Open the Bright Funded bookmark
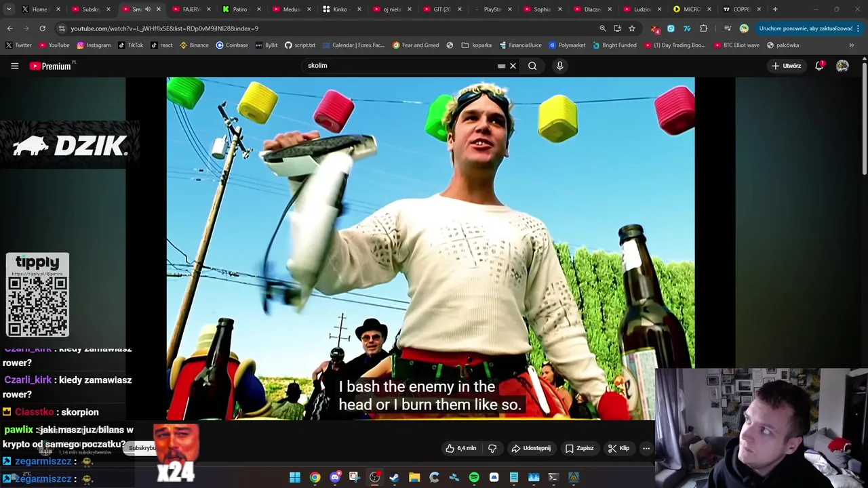The height and width of the screenshot is (488, 868). pyautogui.click(x=614, y=45)
